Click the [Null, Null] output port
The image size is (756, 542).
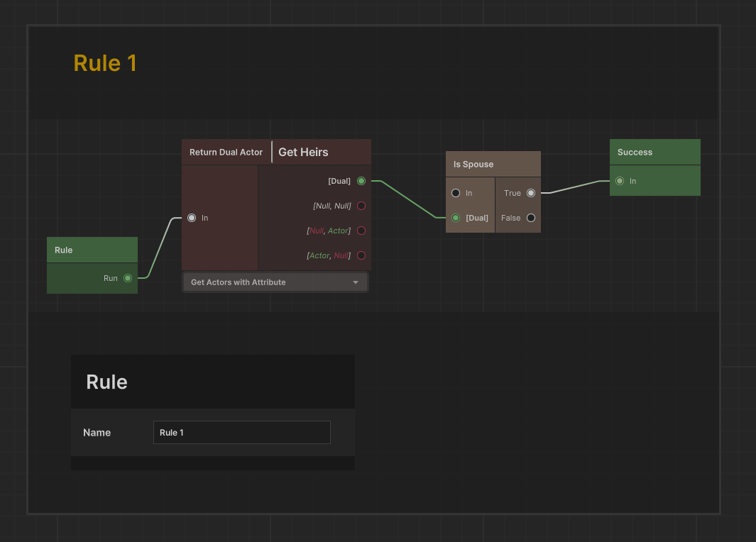(361, 206)
